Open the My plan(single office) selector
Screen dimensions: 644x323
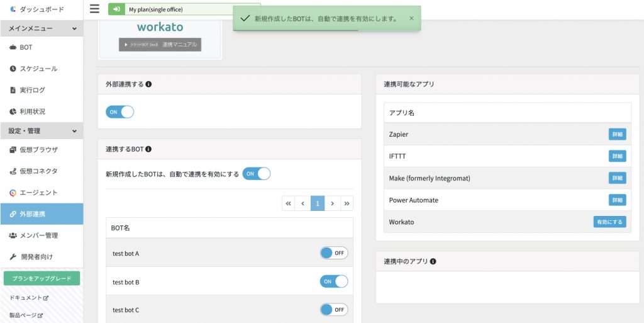coord(184,9)
